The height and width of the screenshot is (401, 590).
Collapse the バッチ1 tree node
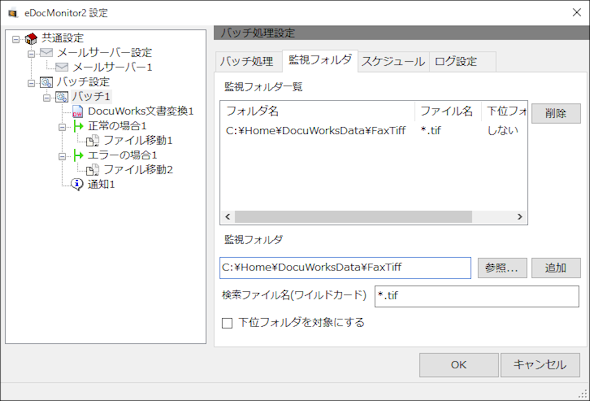(x=47, y=98)
